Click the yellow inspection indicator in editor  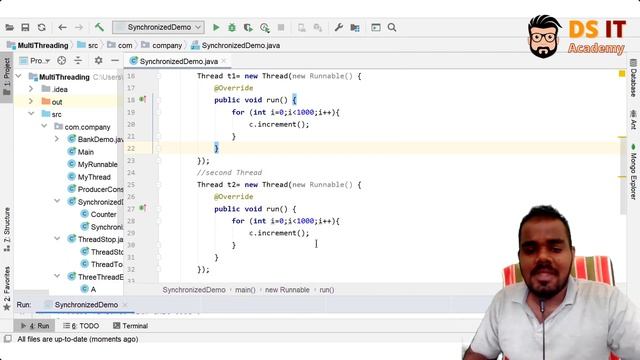[622, 74]
